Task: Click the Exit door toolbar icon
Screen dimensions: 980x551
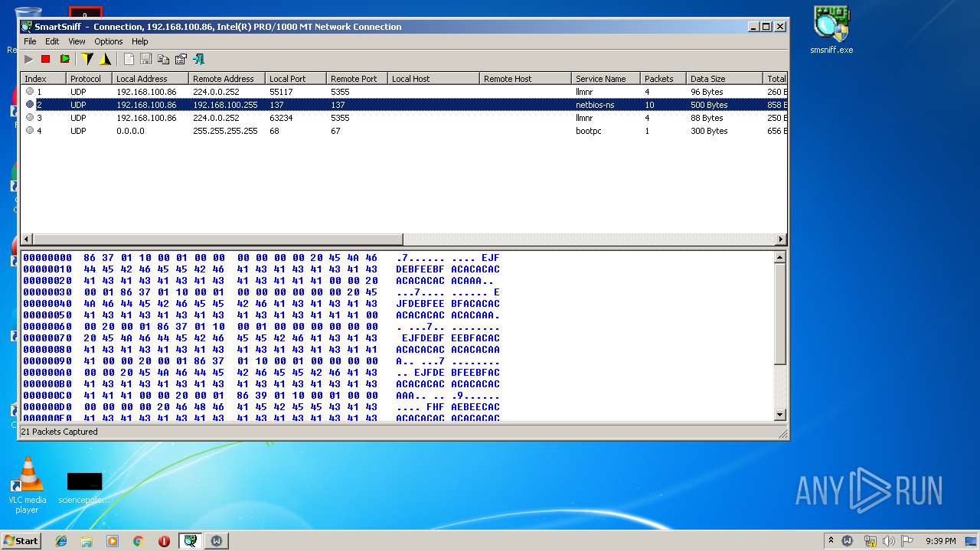Action: tap(198, 59)
